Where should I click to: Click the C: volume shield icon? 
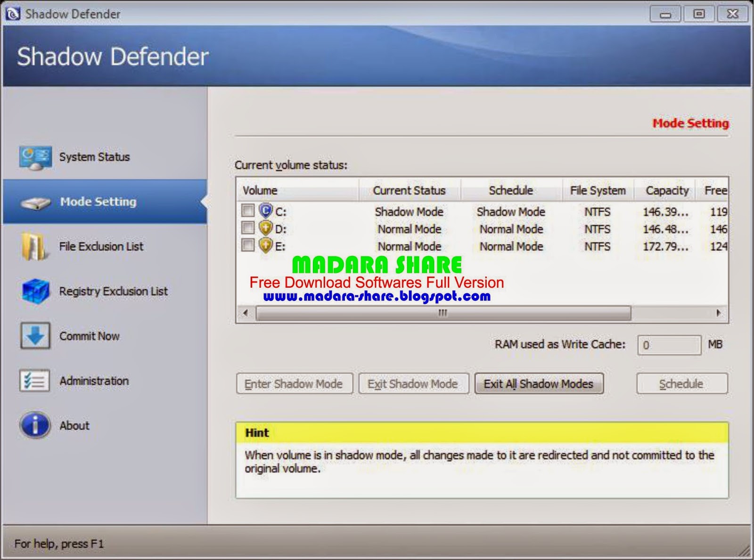click(x=266, y=211)
